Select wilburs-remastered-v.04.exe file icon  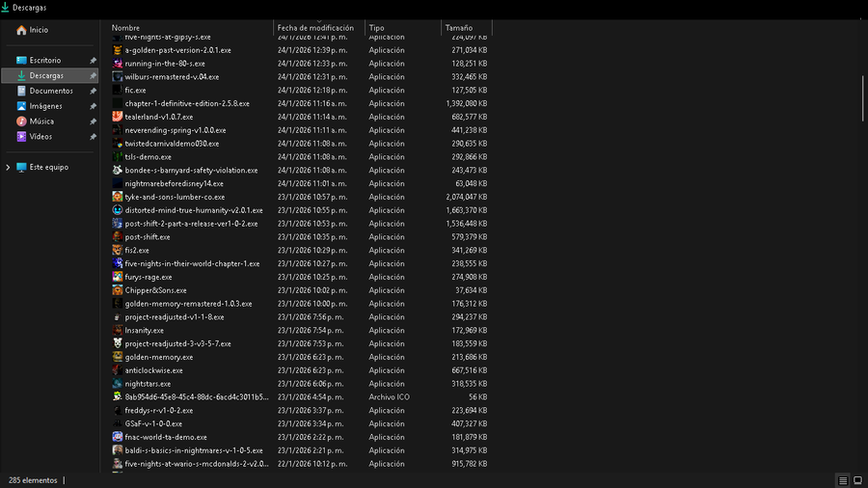(x=118, y=77)
